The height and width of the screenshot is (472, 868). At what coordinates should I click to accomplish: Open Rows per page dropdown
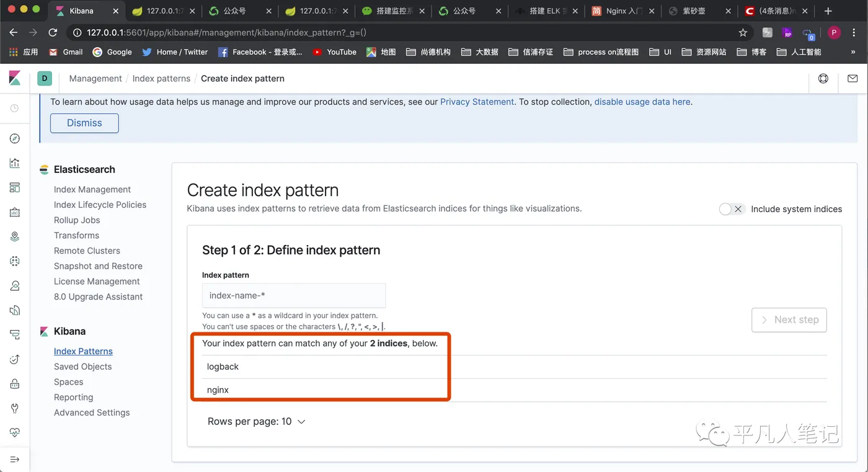(257, 421)
